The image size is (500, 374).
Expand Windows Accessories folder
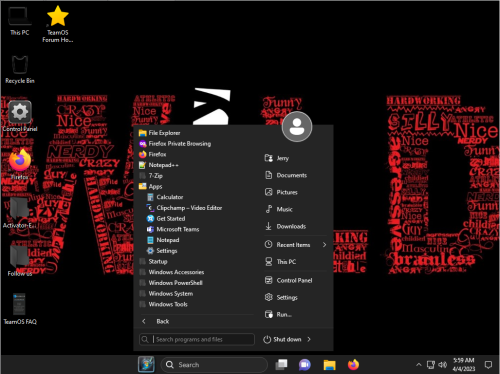pos(171,272)
